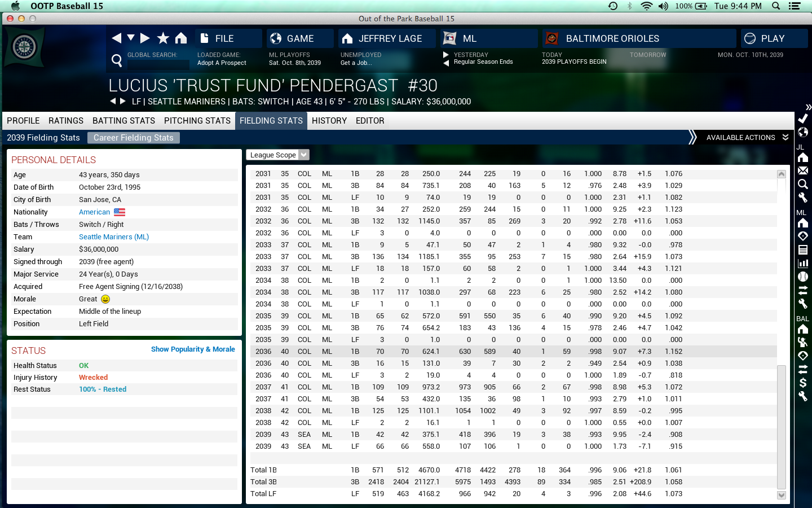This screenshot has height=508, width=812.
Task: Open the PITCHING STATS tab
Action: click(x=197, y=121)
